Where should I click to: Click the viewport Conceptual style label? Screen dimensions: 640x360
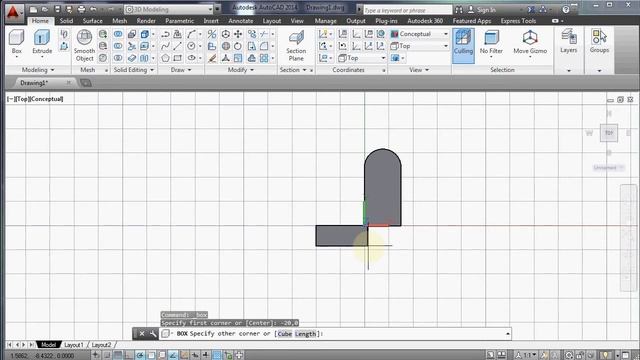pos(47,99)
